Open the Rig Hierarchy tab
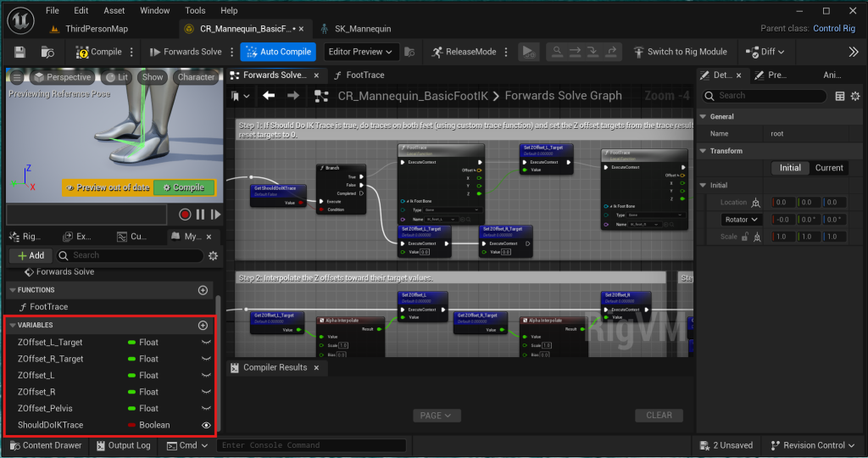This screenshot has height=458, width=868. click(x=26, y=237)
